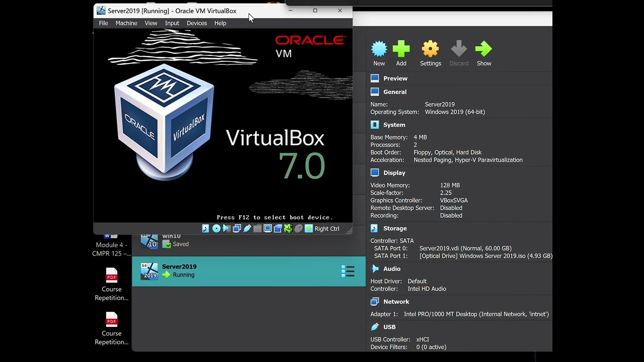Click the mouse integration status bar icon
The image size is (644, 362).
coord(298,229)
